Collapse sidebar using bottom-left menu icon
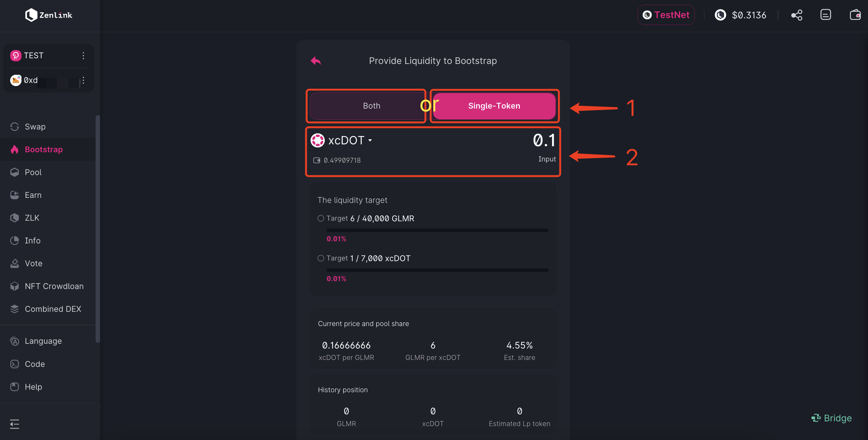Screen dimensions: 868x440 [x=15, y=424]
